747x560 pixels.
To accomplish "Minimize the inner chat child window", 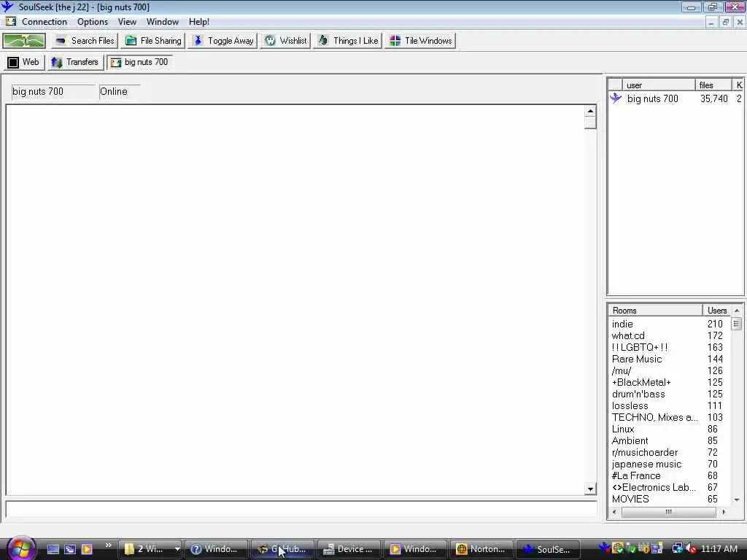I will [712, 22].
